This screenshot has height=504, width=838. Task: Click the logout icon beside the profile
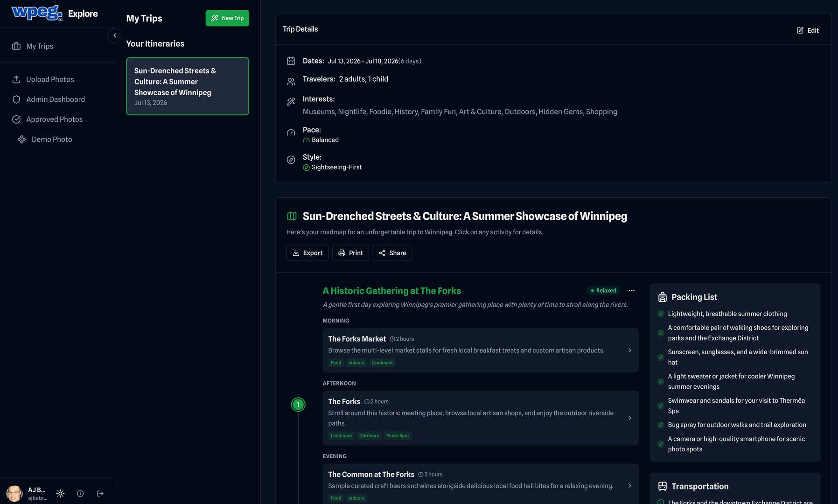click(x=100, y=493)
